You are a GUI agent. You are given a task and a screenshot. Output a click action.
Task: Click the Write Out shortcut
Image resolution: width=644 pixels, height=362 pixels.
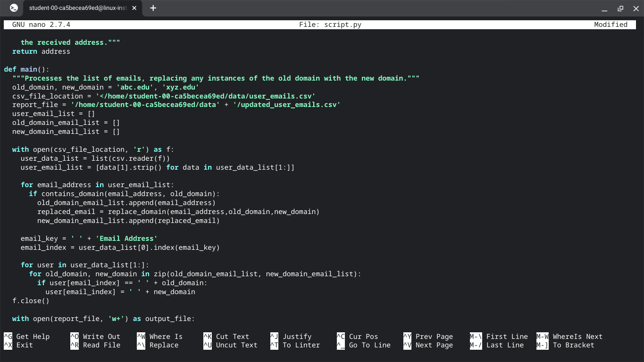(x=95, y=337)
